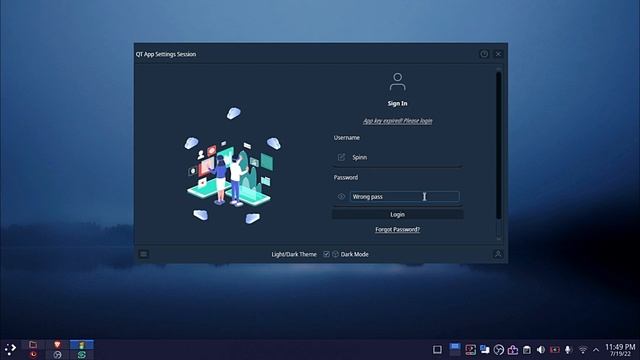This screenshot has height=360, width=640.
Task: Click the user avatar icon above Sign In
Action: click(x=397, y=82)
